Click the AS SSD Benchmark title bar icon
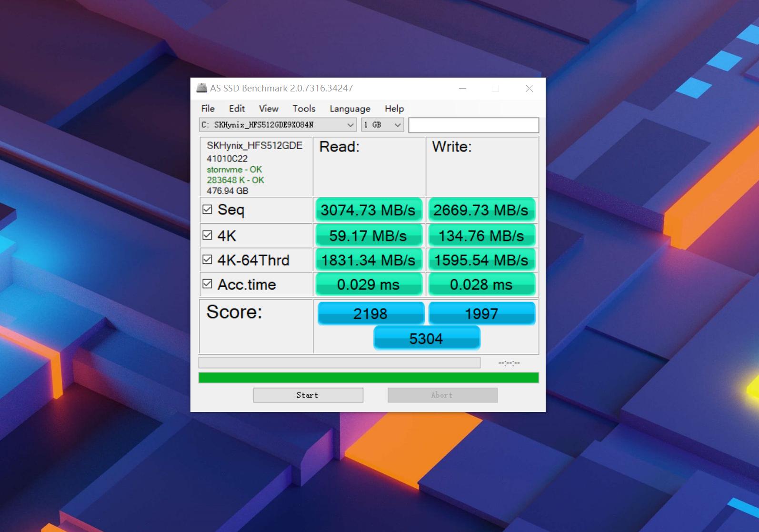Image resolution: width=759 pixels, height=532 pixels. point(202,88)
